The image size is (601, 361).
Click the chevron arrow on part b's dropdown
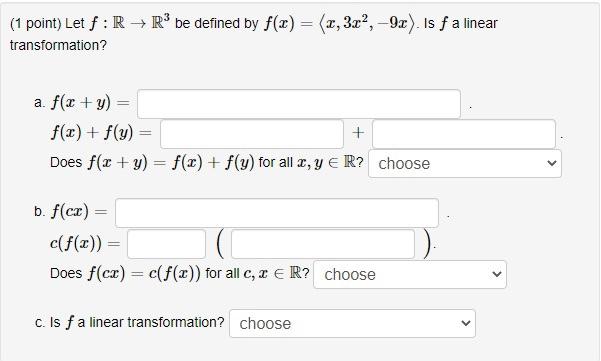pyautogui.click(x=497, y=274)
